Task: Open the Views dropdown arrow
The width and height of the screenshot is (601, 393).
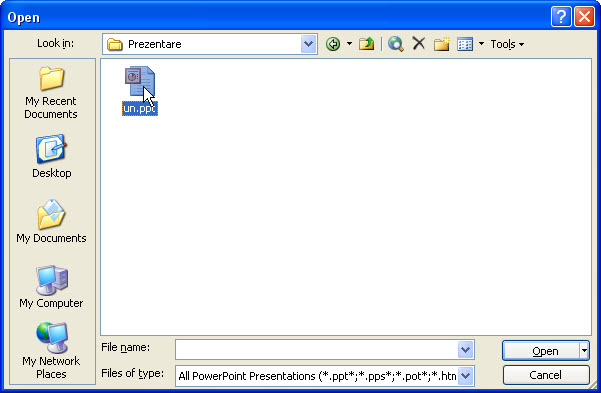Action: (x=481, y=44)
